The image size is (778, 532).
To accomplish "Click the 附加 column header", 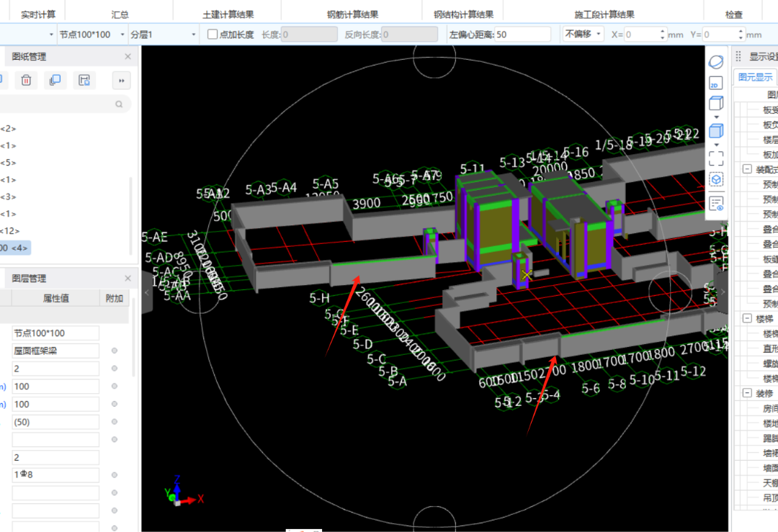I will pyautogui.click(x=115, y=298).
